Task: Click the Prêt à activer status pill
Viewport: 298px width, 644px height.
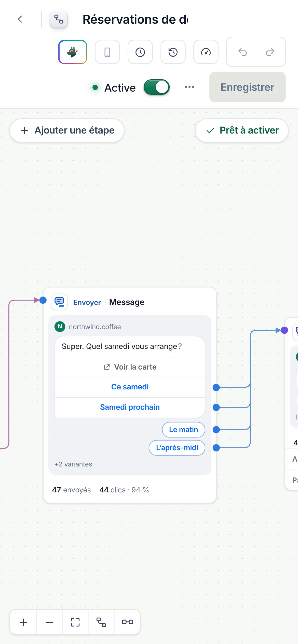Action: (242, 130)
